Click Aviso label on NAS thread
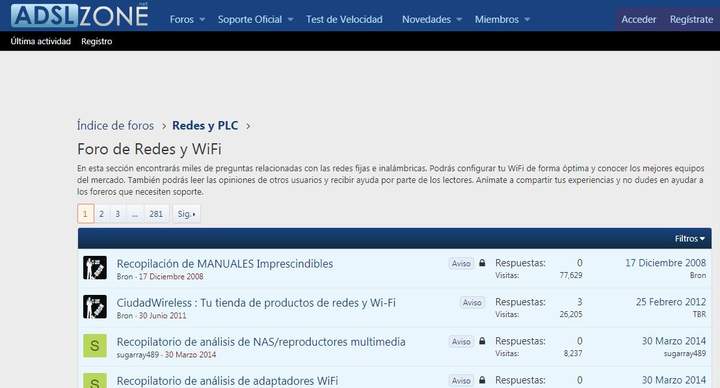Viewport: 720px width, 388px height. point(461,341)
